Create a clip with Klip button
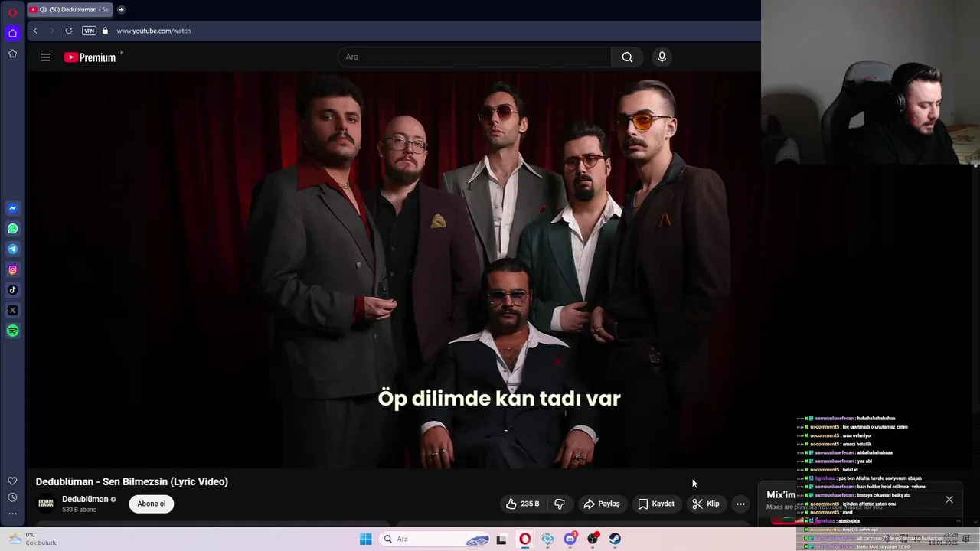The height and width of the screenshot is (551, 980). (706, 504)
